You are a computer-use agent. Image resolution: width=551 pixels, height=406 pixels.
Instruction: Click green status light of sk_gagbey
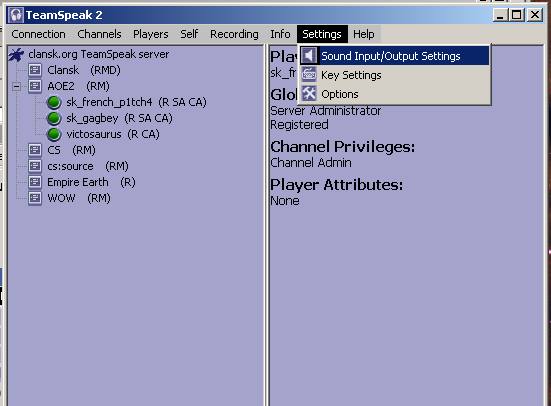[54, 118]
